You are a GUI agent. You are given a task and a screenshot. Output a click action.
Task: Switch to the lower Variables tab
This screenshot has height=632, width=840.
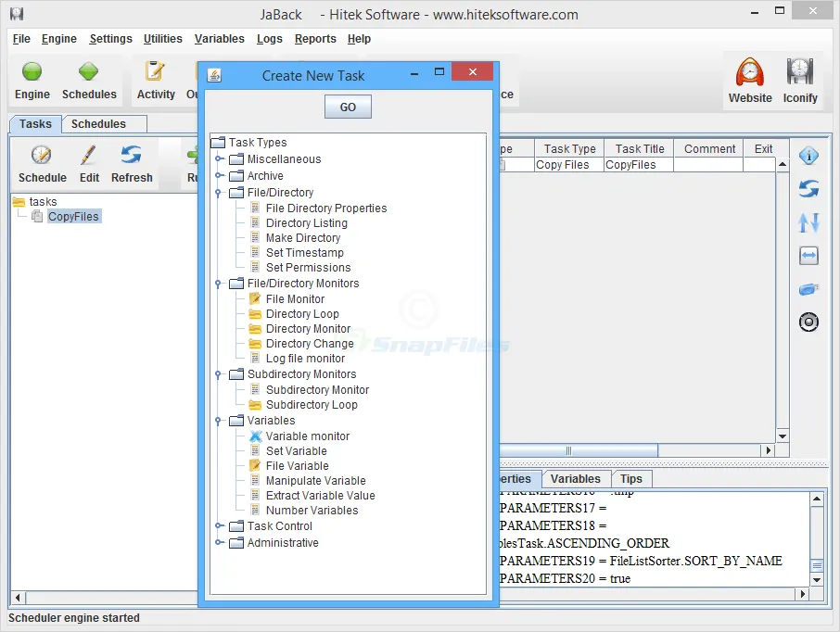click(x=576, y=479)
